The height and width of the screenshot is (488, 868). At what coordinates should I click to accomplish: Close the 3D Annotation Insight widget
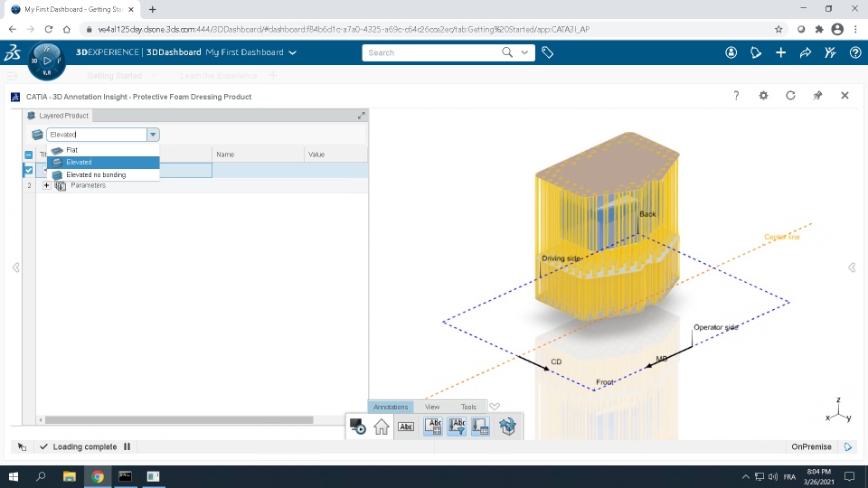tap(844, 96)
